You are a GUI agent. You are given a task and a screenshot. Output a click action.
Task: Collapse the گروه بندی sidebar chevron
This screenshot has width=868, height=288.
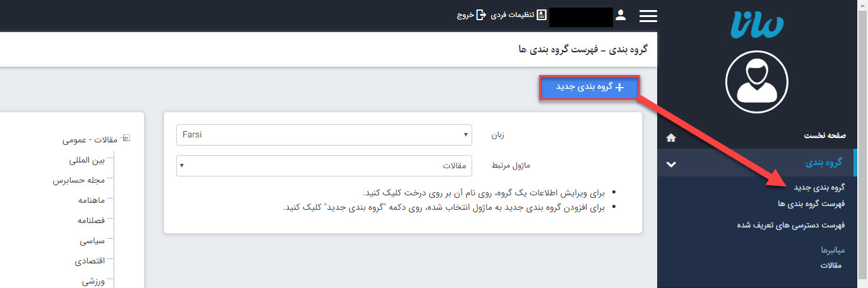click(x=671, y=164)
